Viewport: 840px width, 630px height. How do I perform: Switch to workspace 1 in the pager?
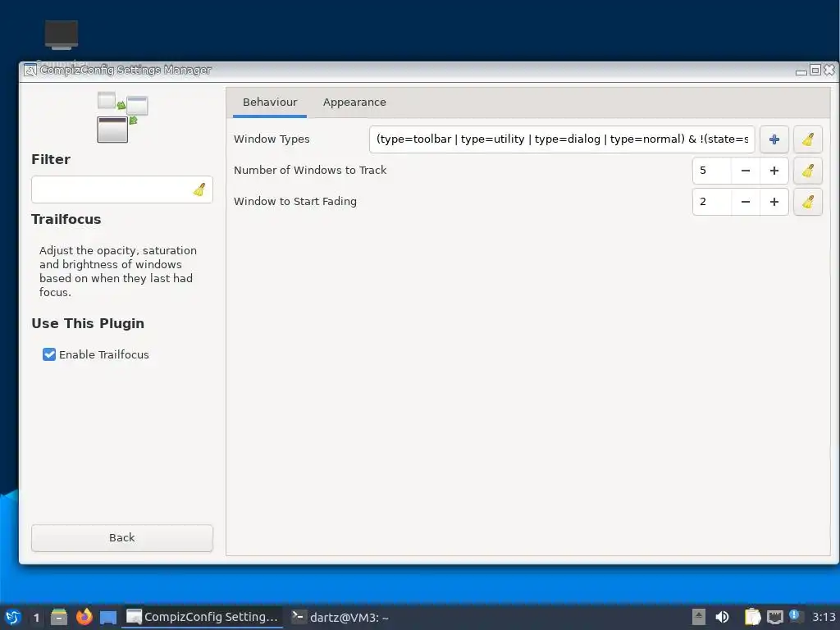(x=36, y=617)
